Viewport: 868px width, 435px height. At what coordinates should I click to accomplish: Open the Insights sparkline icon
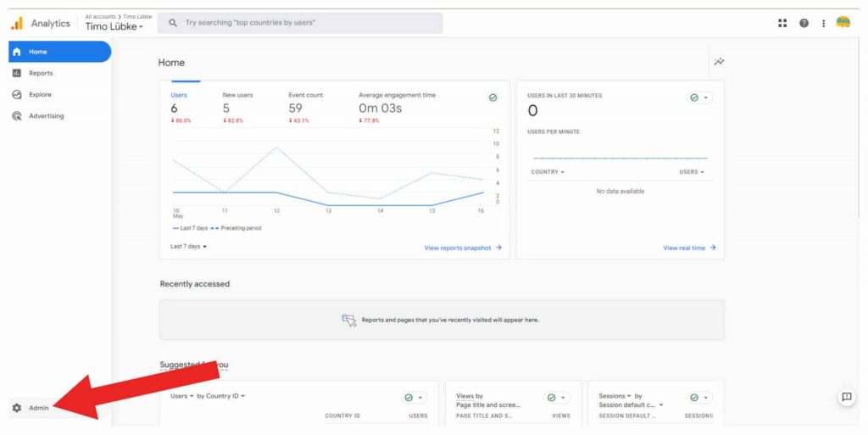(719, 62)
